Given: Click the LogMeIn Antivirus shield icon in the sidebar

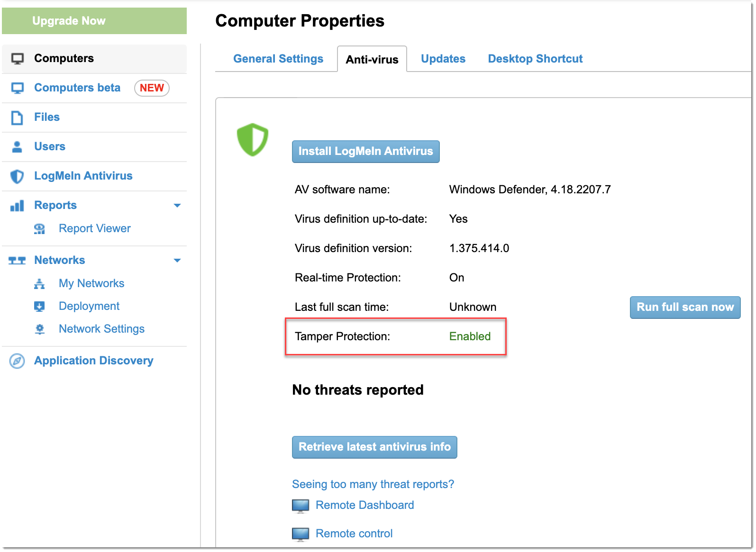Looking at the screenshot, I should point(17,176).
